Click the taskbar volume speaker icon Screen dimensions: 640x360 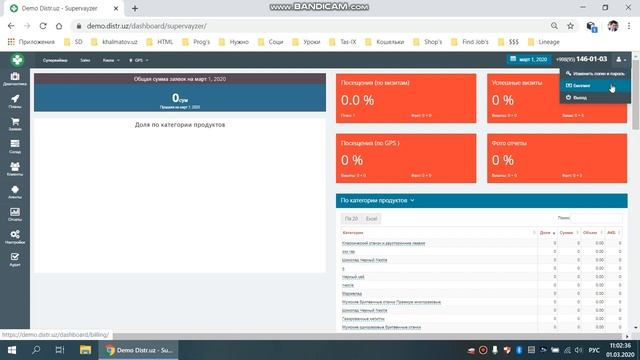tap(578, 350)
